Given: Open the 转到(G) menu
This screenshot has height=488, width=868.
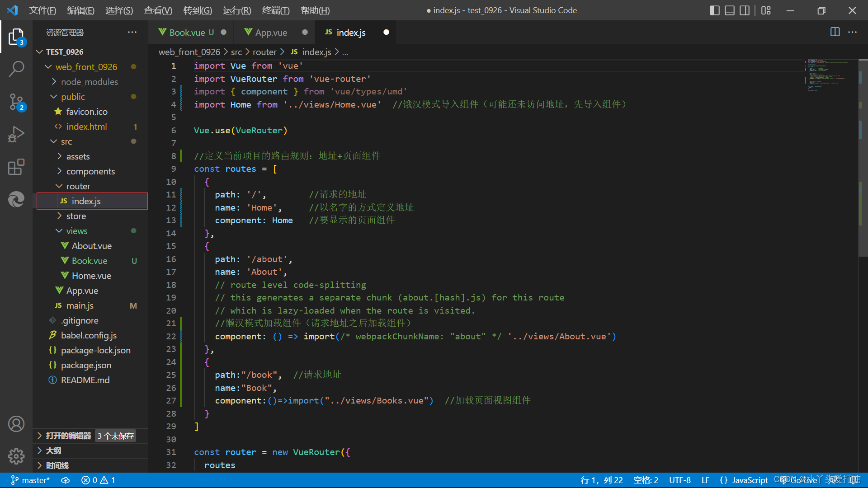Looking at the screenshot, I should (x=198, y=10).
